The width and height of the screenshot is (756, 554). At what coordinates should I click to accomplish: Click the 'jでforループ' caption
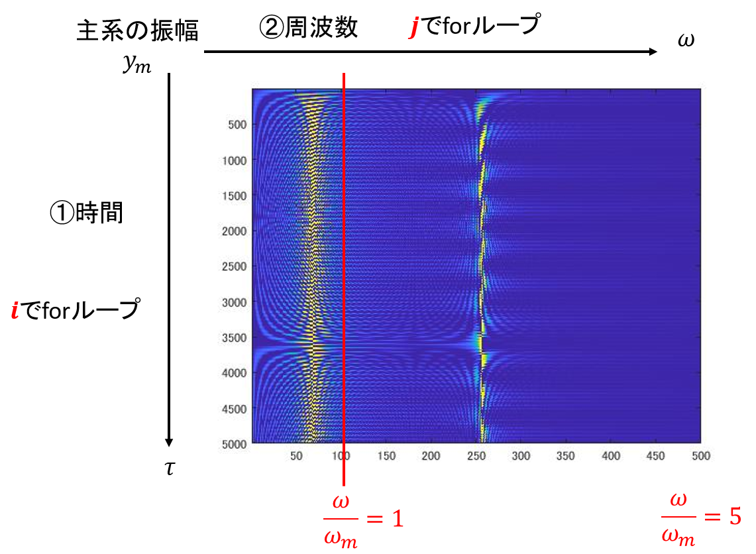475,25
